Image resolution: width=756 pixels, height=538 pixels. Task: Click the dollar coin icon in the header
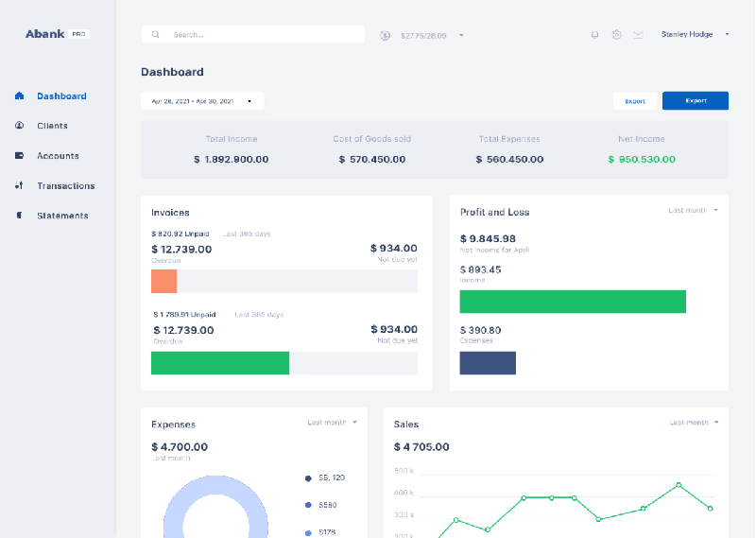385,35
